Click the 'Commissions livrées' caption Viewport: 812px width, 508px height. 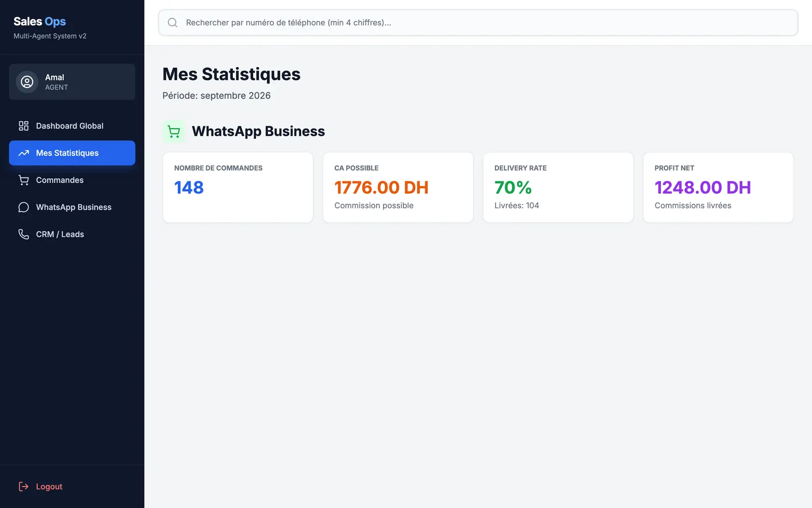coord(693,205)
